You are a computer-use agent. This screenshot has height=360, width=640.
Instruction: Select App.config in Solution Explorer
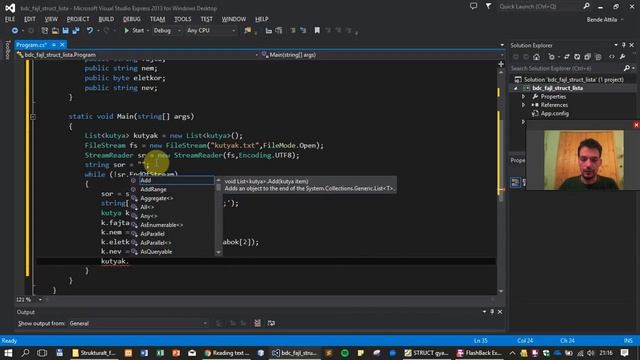click(x=554, y=113)
